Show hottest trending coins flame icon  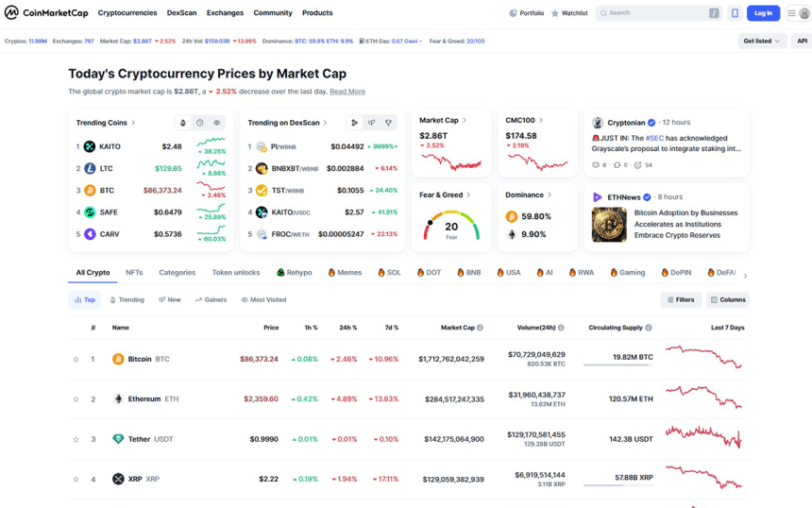coord(183,123)
